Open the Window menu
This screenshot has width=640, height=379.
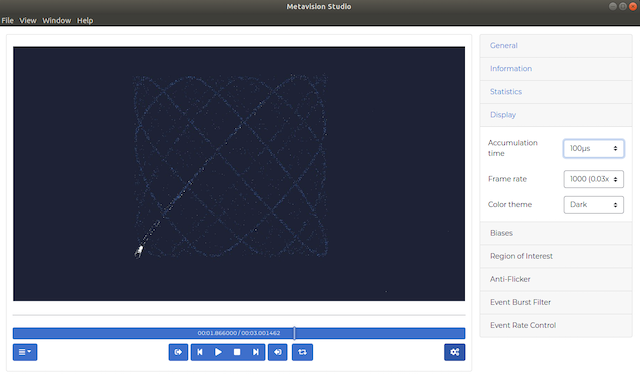click(57, 20)
